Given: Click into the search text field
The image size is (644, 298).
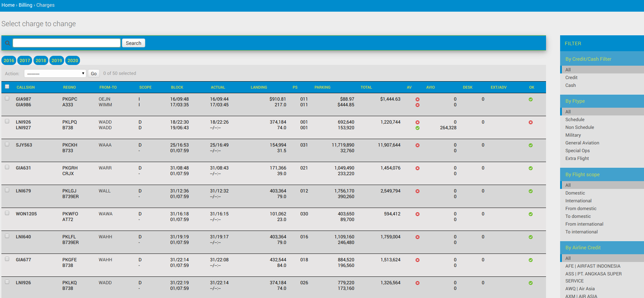Looking at the screenshot, I should (x=67, y=43).
